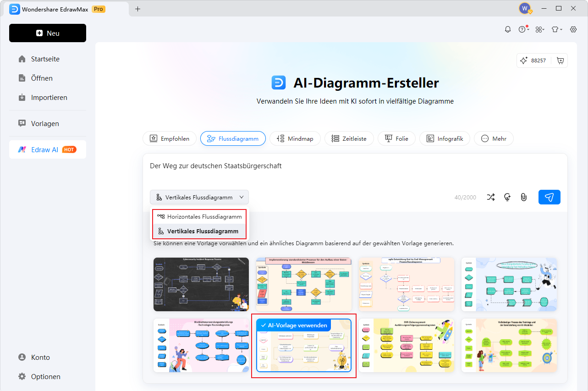Viewport: 588px width, 391px height.
Task: Click the Neu button
Action: [47, 33]
